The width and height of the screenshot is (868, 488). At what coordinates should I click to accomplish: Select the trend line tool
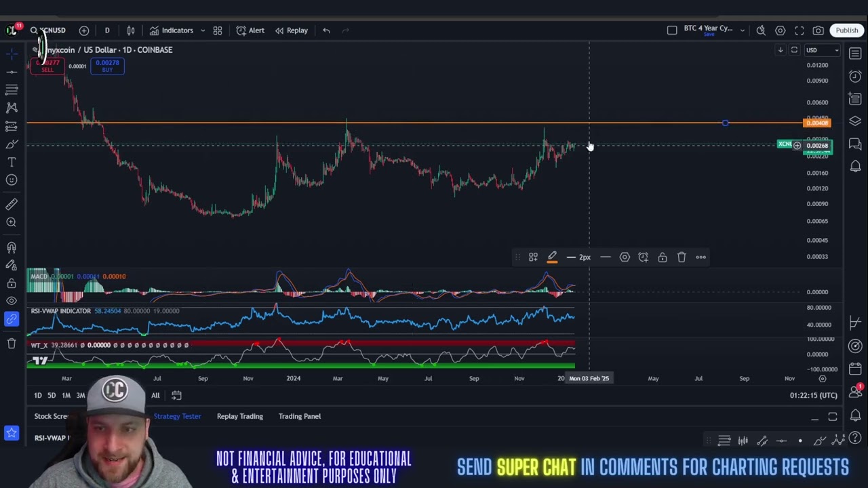[x=12, y=71]
